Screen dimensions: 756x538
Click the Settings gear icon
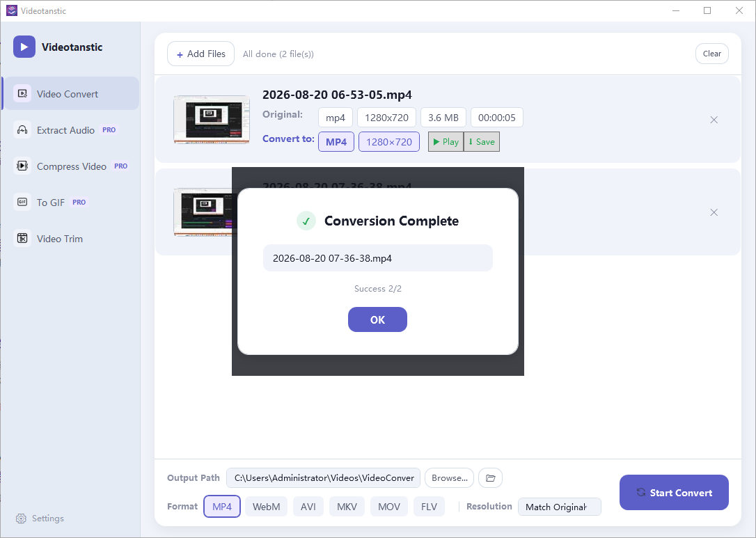click(x=21, y=519)
